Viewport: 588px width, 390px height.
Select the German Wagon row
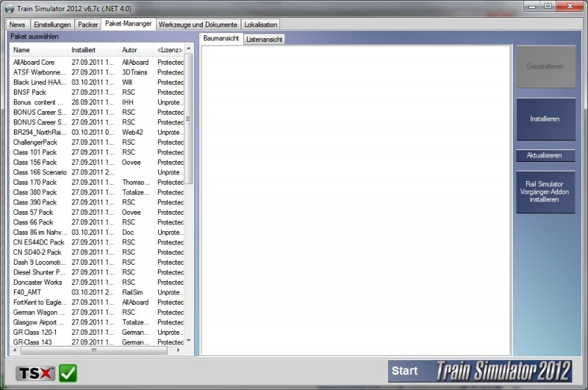coord(98,313)
